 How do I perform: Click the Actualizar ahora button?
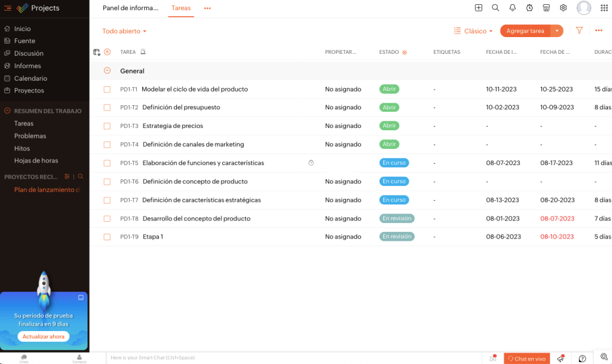(x=43, y=337)
